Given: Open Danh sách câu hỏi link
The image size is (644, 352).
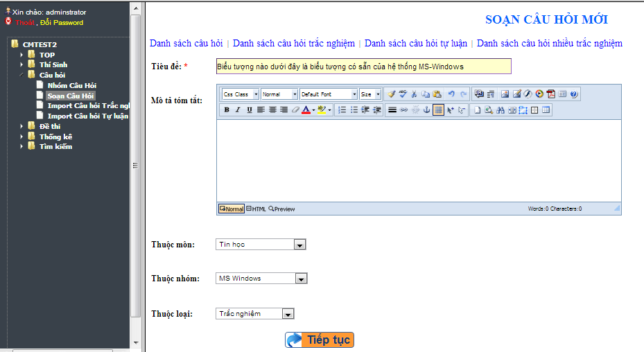Looking at the screenshot, I should pos(186,43).
